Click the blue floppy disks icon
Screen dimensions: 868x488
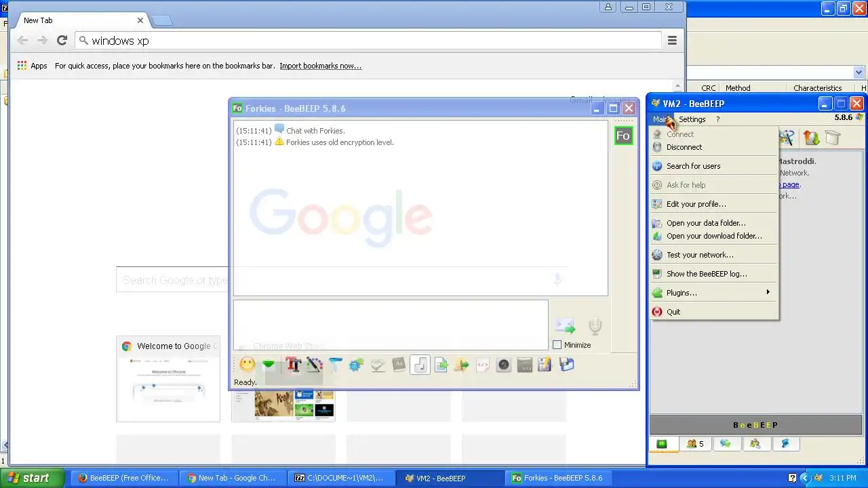(566, 365)
